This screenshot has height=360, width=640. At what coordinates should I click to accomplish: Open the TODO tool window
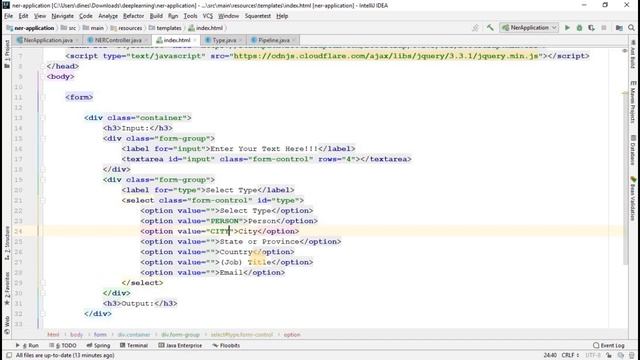[63, 345]
